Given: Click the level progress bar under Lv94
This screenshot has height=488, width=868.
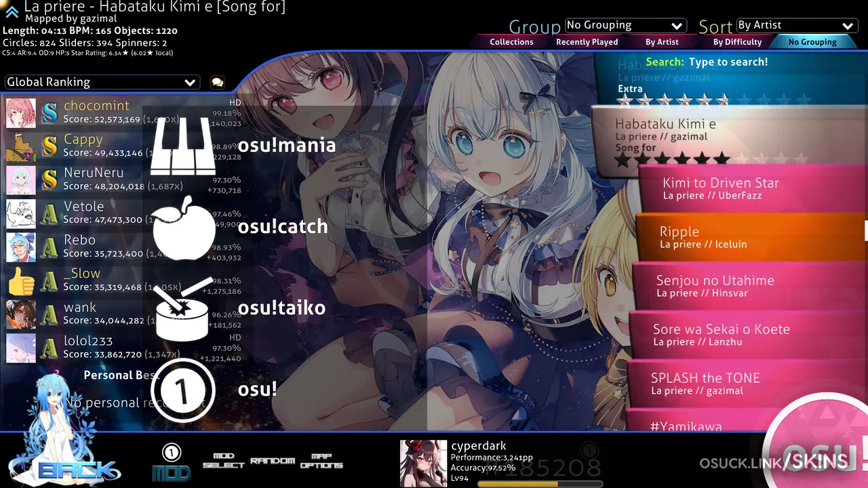Looking at the screenshot, I should 540,484.
